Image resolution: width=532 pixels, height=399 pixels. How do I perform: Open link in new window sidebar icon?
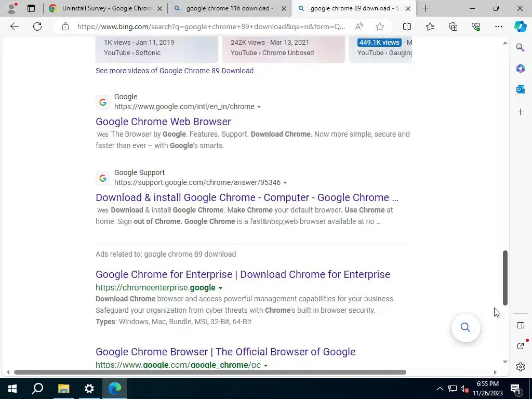(520, 345)
